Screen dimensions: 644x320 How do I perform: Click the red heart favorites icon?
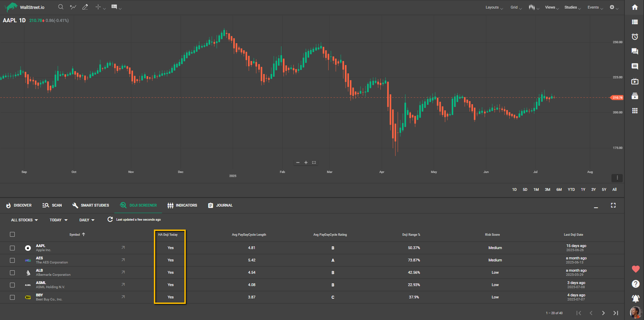pos(635,269)
